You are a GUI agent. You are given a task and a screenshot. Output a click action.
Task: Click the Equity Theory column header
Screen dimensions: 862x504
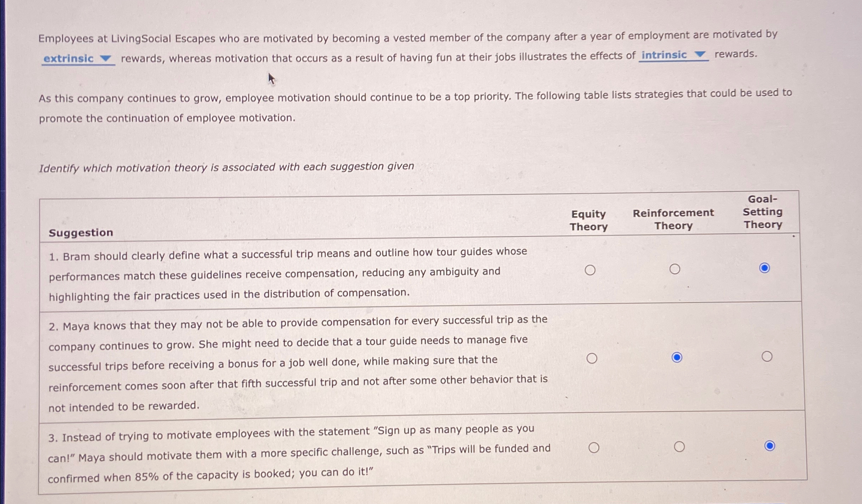[x=588, y=220]
